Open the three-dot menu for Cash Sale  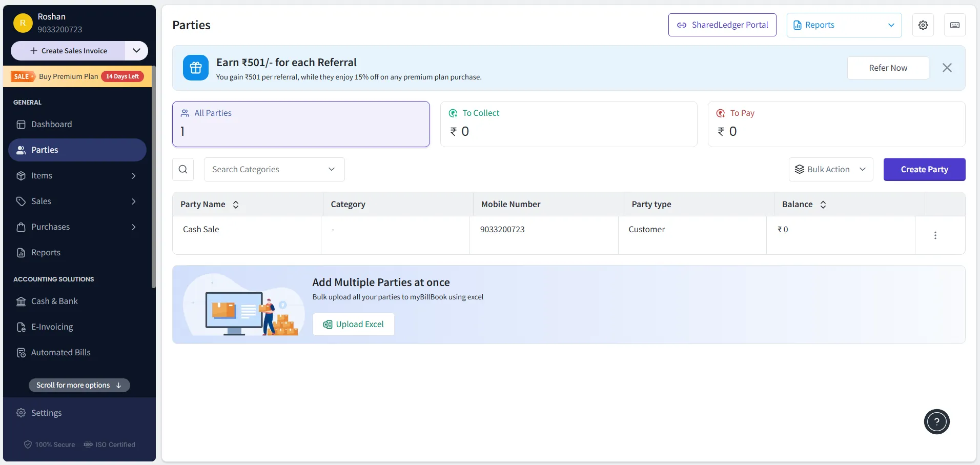click(x=935, y=235)
